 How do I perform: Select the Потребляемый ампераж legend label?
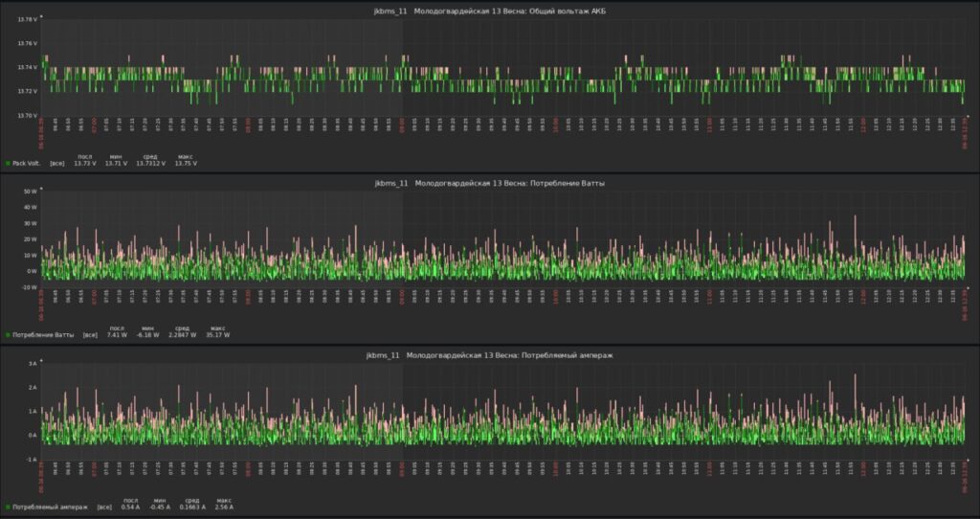pyautogui.click(x=50, y=508)
